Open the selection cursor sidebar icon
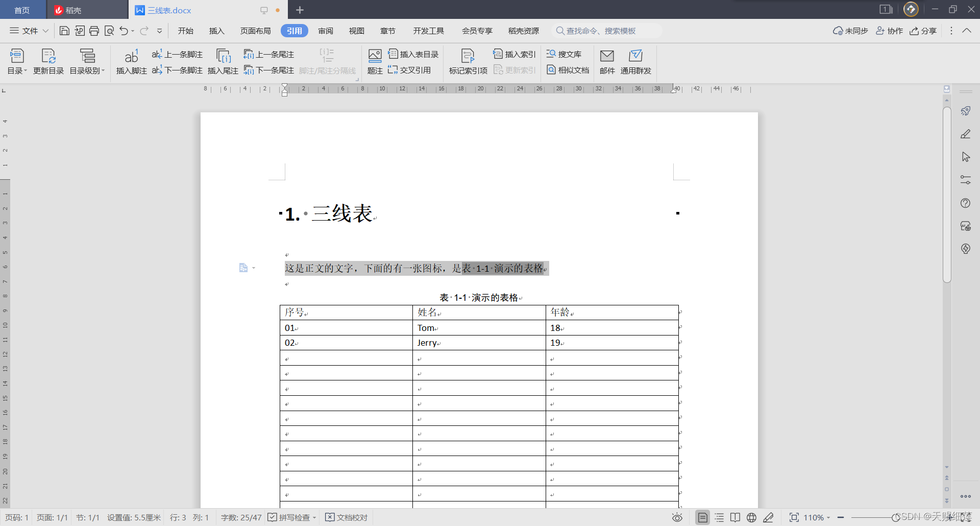The image size is (980, 526). [x=966, y=157]
